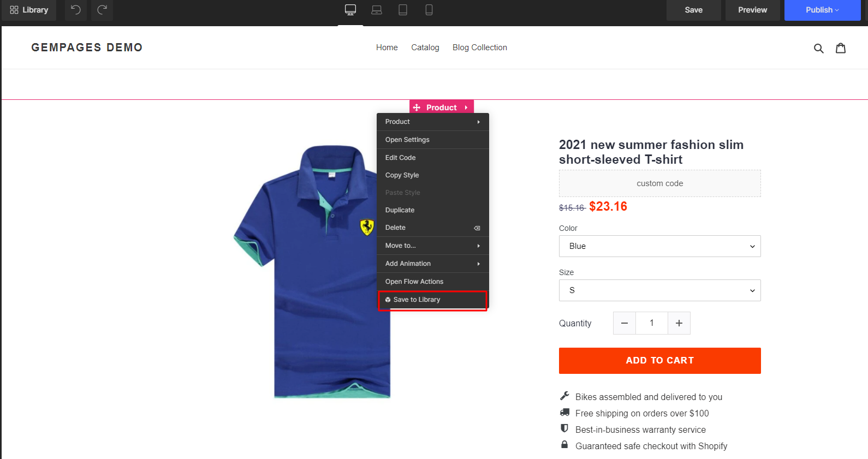Open the store search icon

click(818, 48)
